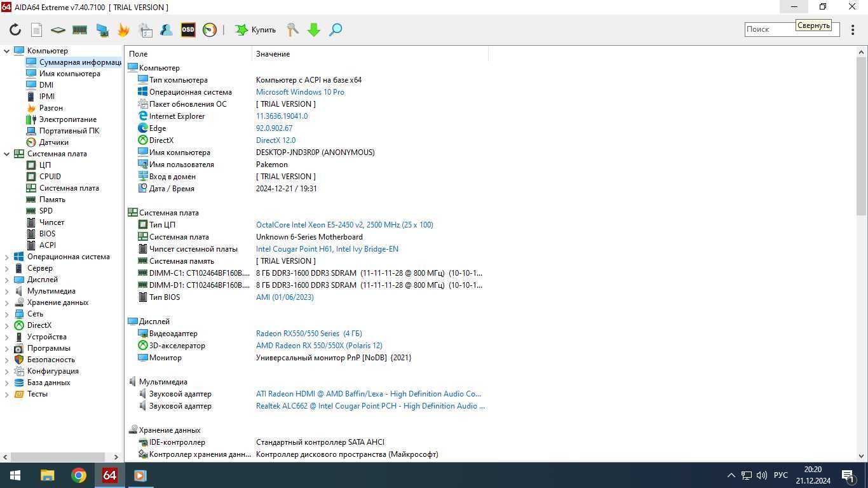Open the Датчики sensors item
The image size is (868, 488).
tap(54, 142)
